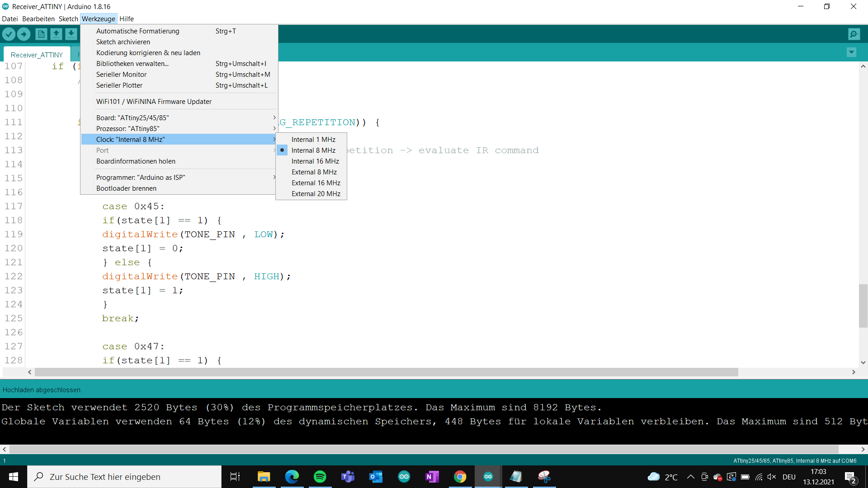Click Bootloader brennen
868x488 pixels.
point(179,188)
